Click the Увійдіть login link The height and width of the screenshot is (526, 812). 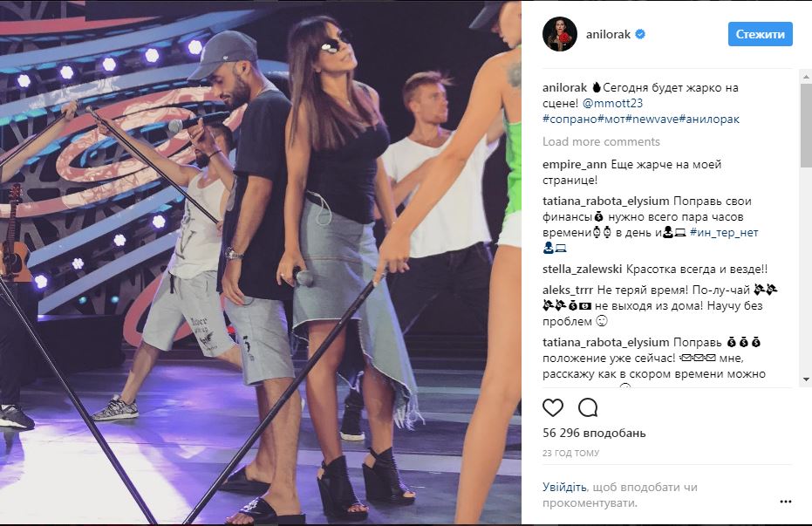[564, 487]
